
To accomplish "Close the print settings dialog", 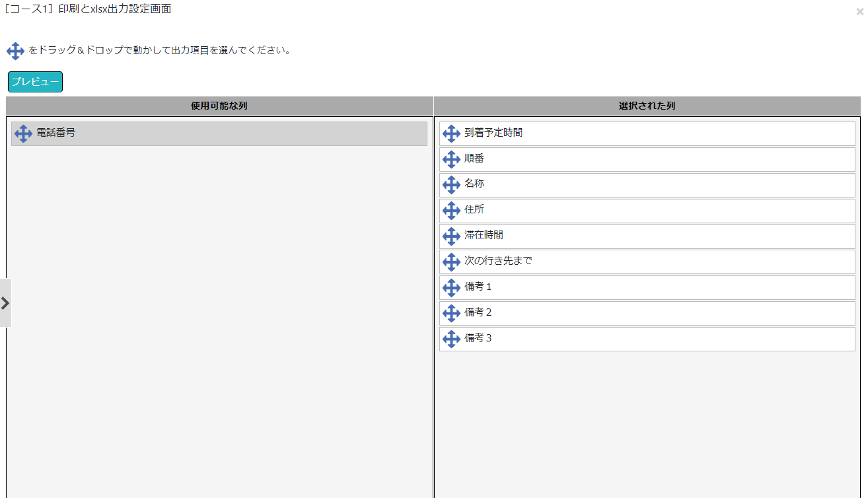I will [x=859, y=11].
